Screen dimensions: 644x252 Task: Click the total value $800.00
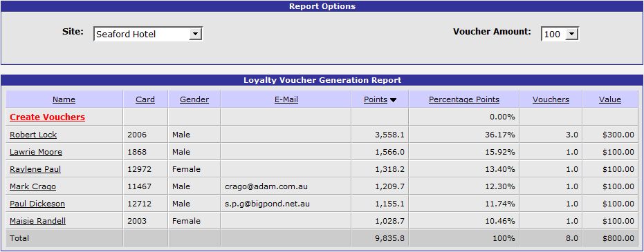click(x=618, y=238)
